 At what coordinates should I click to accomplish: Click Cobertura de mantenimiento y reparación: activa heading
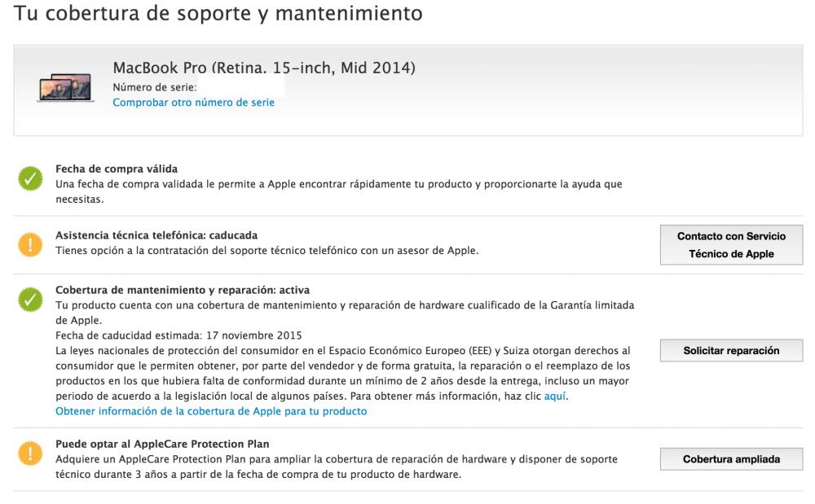[183, 290]
